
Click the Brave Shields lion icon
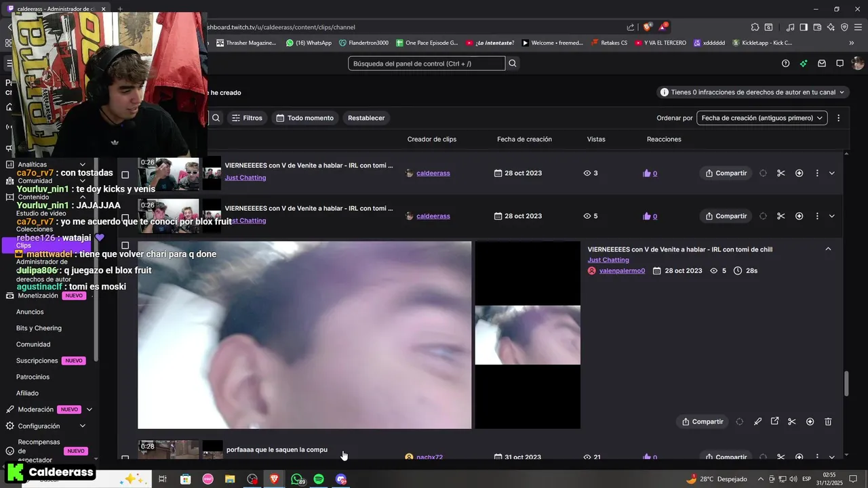(x=647, y=27)
